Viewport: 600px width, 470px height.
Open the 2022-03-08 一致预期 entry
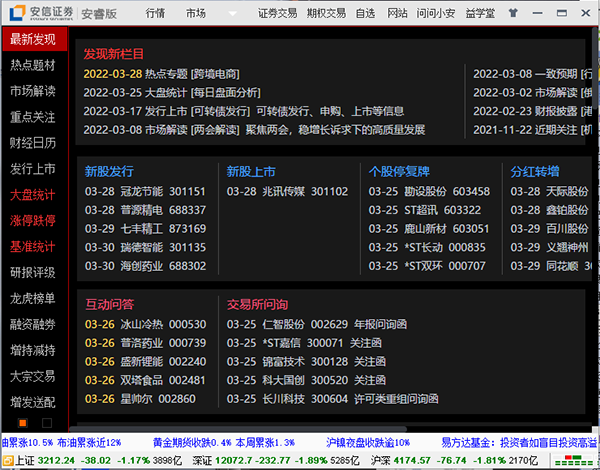click(533, 74)
